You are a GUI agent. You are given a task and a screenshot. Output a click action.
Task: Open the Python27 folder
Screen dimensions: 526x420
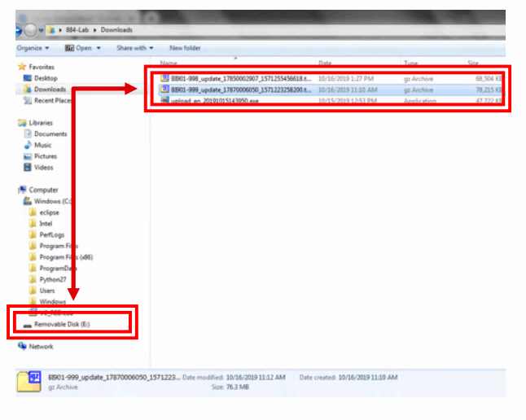click(53, 279)
